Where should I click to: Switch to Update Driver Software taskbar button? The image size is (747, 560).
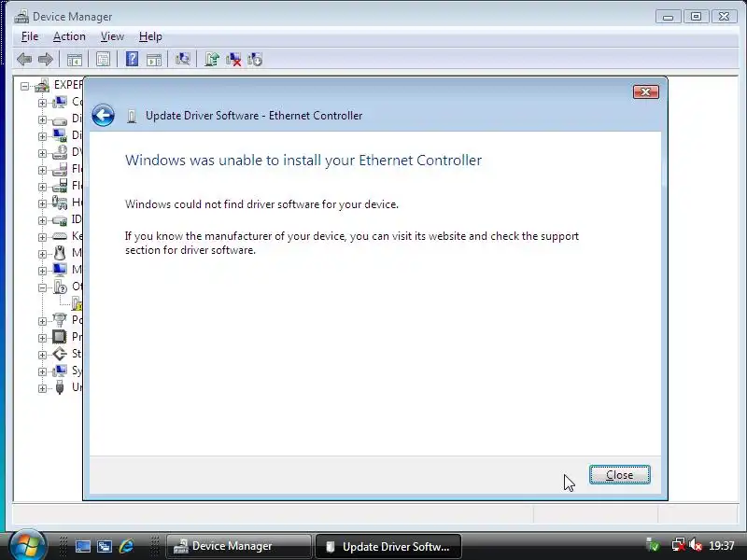[x=388, y=546]
